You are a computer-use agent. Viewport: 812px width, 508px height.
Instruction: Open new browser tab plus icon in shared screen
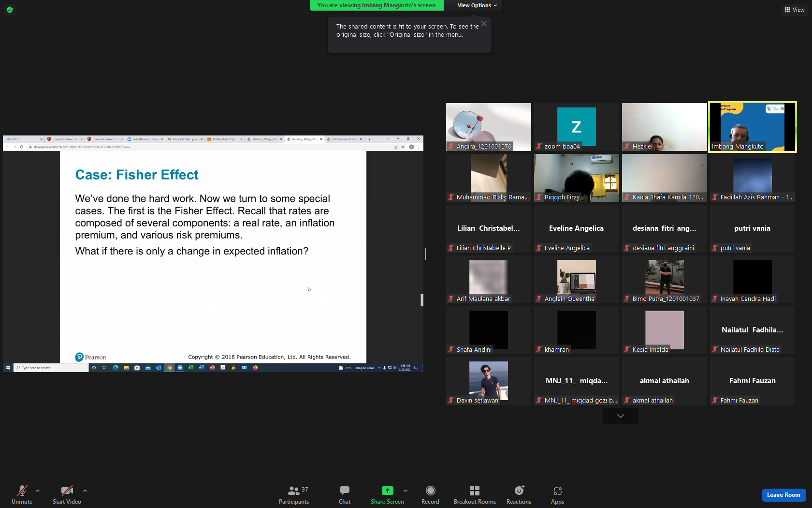pos(369,139)
